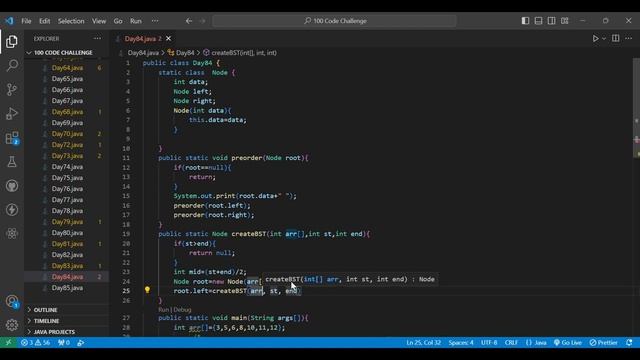Open the Testing flask icon
Screen dimensions: 640x360
(x=12, y=162)
